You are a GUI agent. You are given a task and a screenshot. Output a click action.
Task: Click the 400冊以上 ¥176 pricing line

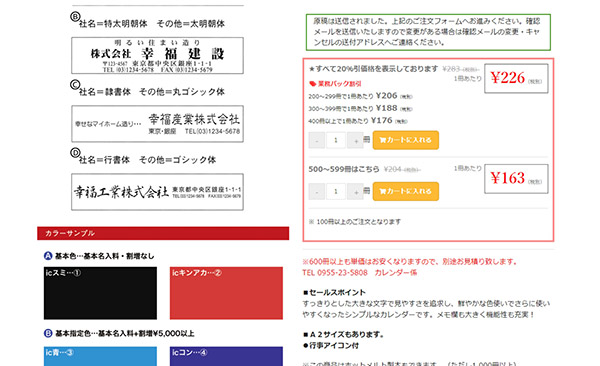click(x=358, y=121)
